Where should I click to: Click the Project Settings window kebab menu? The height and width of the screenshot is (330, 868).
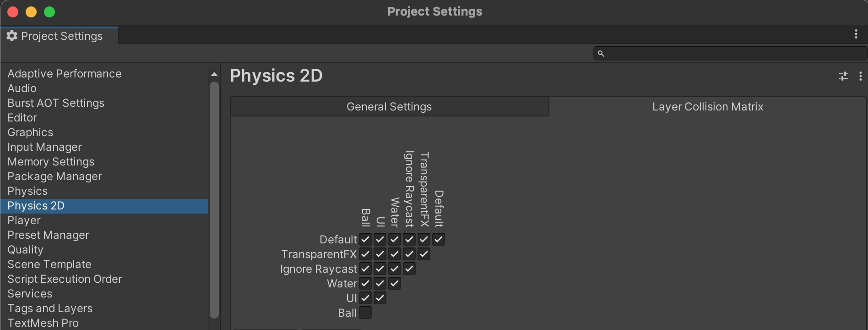pyautogui.click(x=856, y=34)
